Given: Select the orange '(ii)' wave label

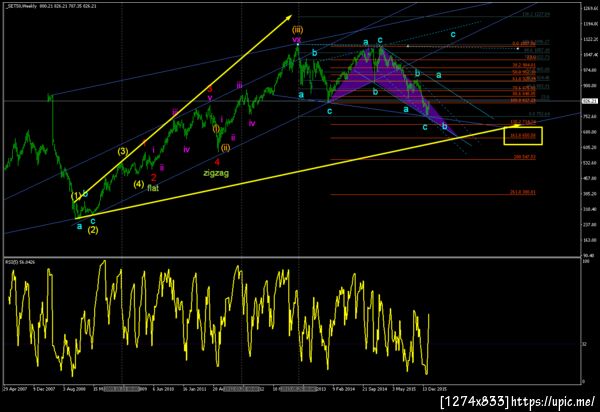Looking at the screenshot, I should 225,148.
